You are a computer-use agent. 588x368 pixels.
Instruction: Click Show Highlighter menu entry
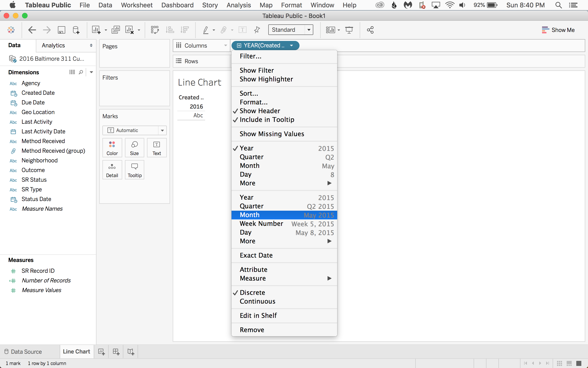[284, 79]
